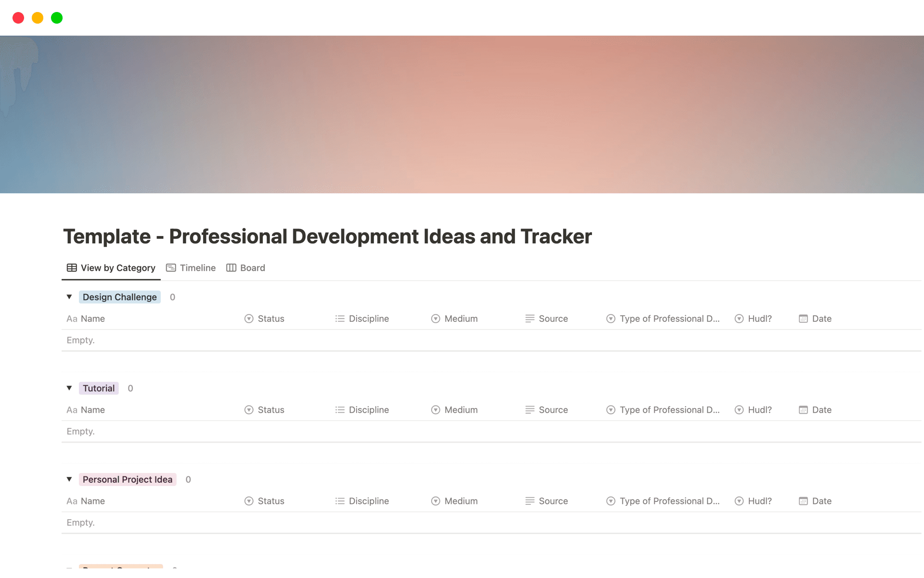Collapse the Tutorial group
924x578 pixels.
click(69, 388)
